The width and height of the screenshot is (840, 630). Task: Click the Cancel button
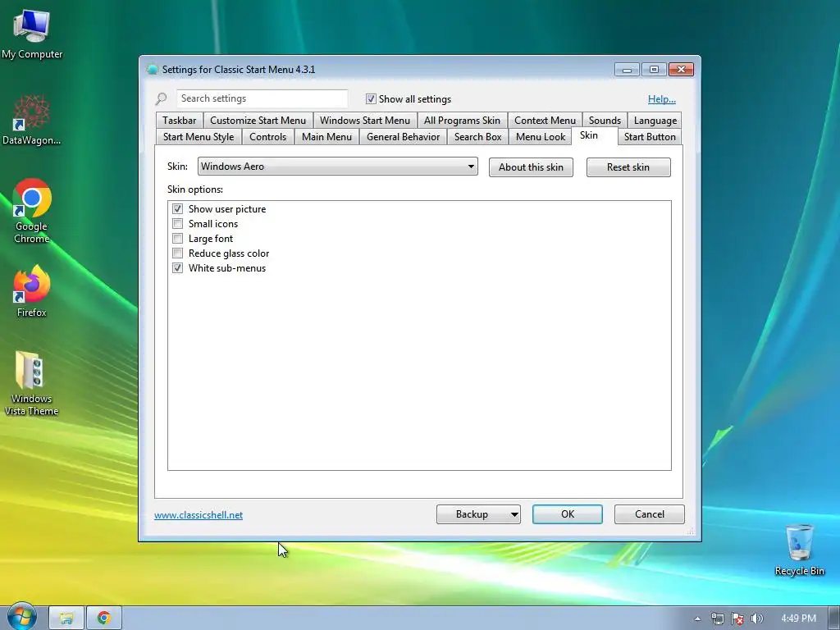(650, 514)
